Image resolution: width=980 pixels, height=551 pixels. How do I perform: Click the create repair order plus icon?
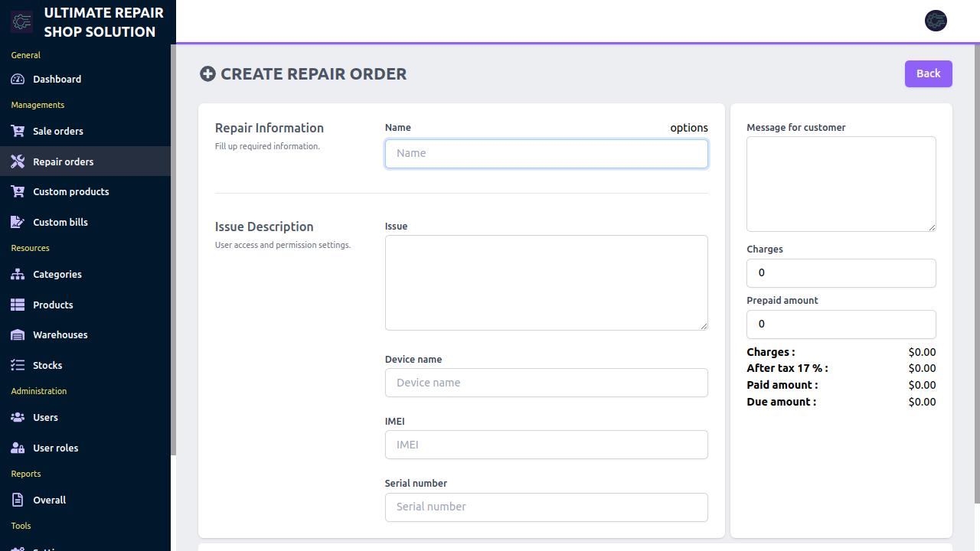[x=207, y=73]
